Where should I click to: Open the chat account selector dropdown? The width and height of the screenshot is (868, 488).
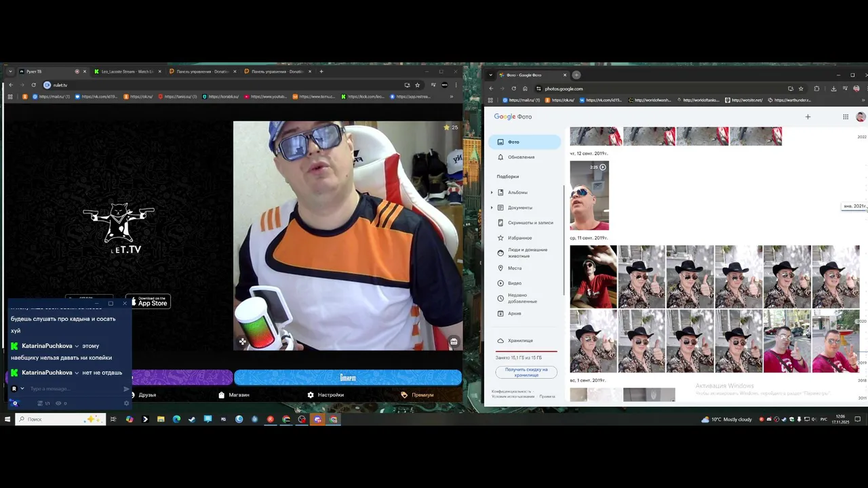[x=17, y=389]
